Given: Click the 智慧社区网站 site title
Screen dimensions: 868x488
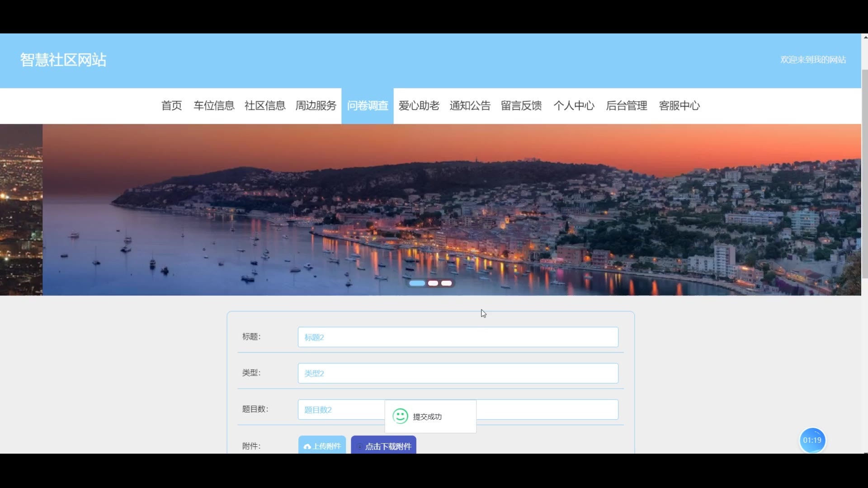Looking at the screenshot, I should [63, 60].
